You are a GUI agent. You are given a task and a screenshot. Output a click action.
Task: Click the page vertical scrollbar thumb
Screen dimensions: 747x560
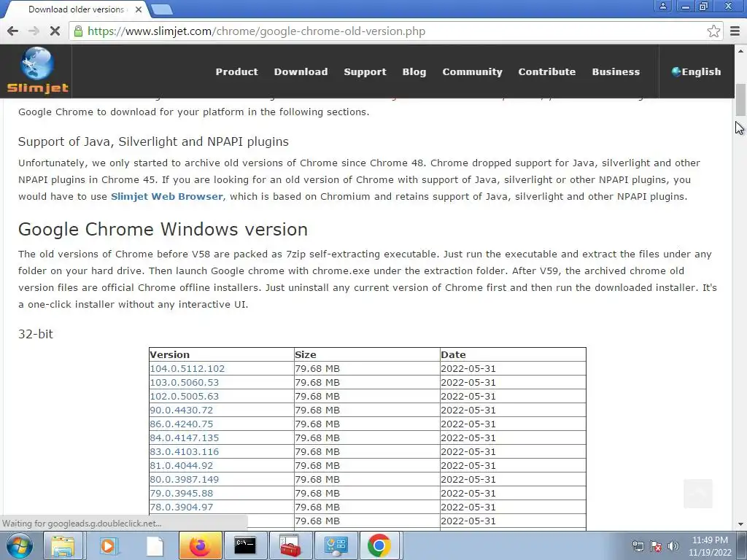tap(740, 100)
